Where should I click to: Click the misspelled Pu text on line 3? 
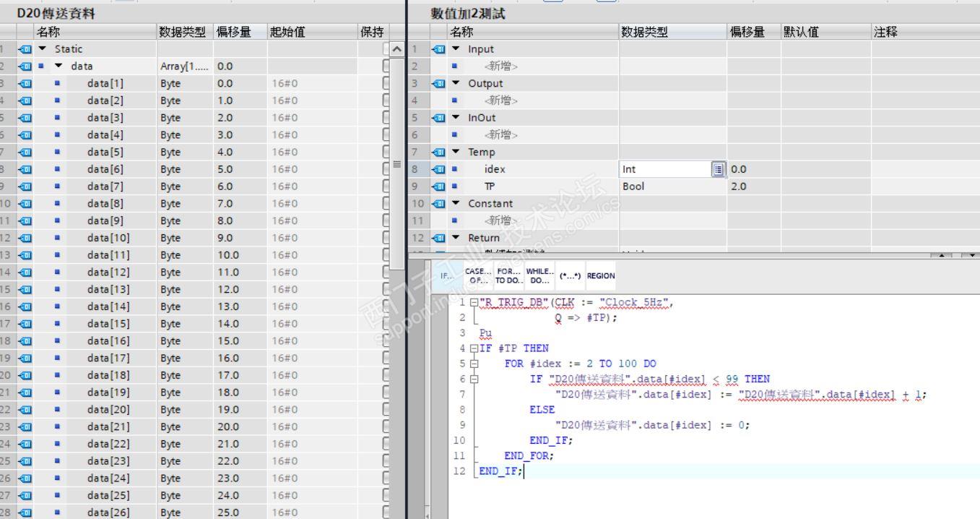(x=486, y=333)
